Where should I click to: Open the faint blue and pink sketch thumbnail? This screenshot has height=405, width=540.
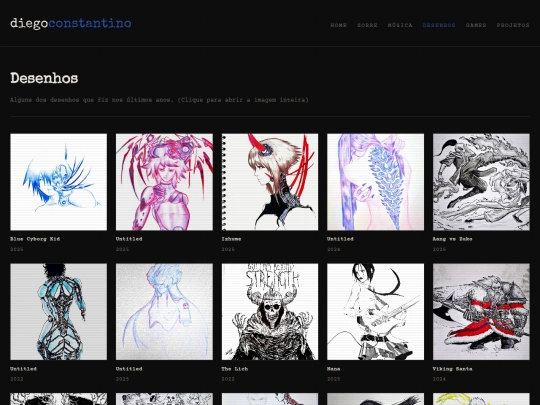(164, 312)
